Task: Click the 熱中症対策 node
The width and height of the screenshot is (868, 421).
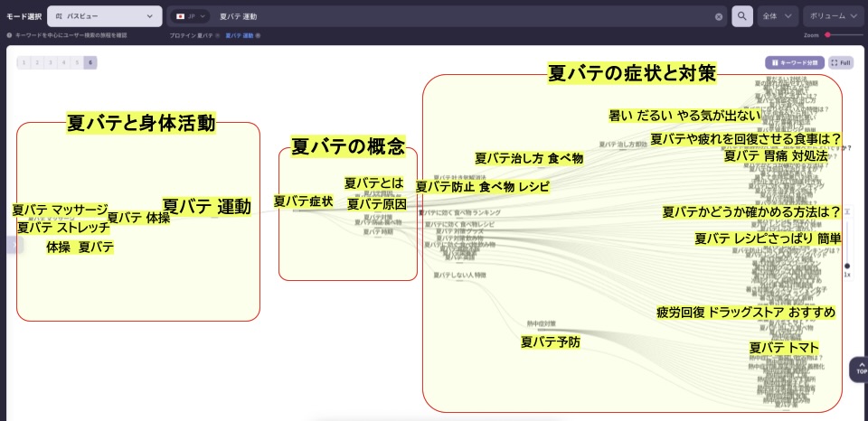Action: pyautogui.click(x=541, y=323)
